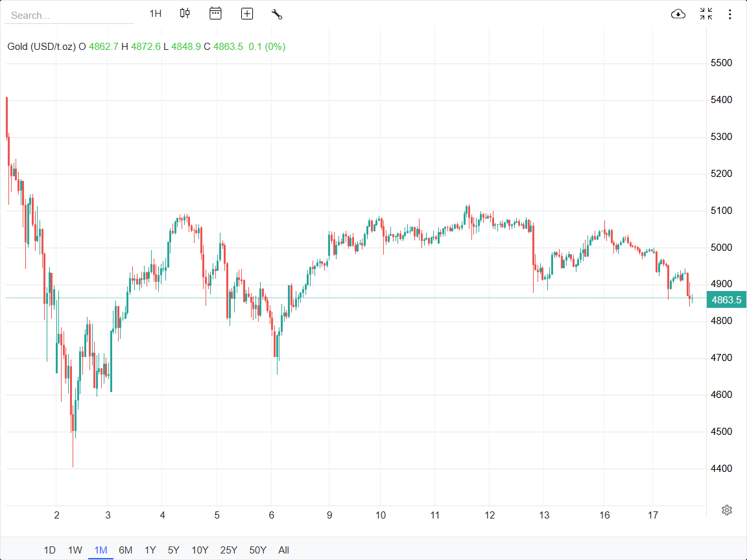Show the All time range
Image resolution: width=747 pixels, height=560 pixels.
coord(283,550)
